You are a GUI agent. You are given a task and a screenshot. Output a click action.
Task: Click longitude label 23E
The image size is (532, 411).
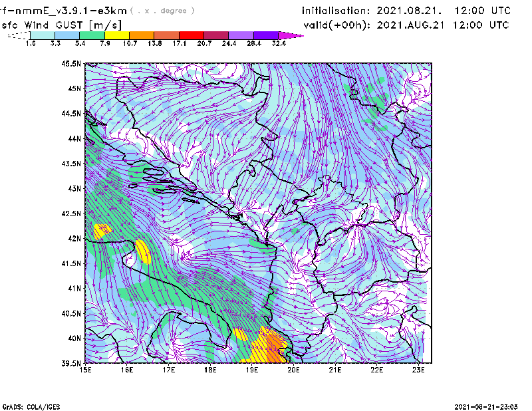(418, 370)
